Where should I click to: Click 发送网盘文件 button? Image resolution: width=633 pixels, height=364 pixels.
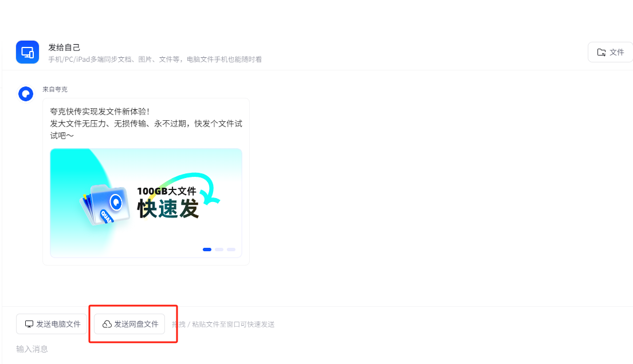[129, 324]
